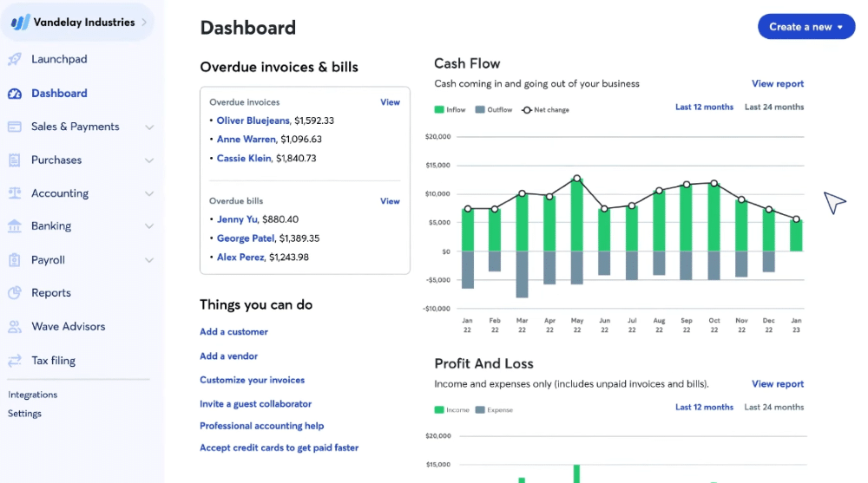Viewport: 868px width, 483px height.
Task: Switch Profit And Loss to Last 24 months
Action: tap(774, 408)
